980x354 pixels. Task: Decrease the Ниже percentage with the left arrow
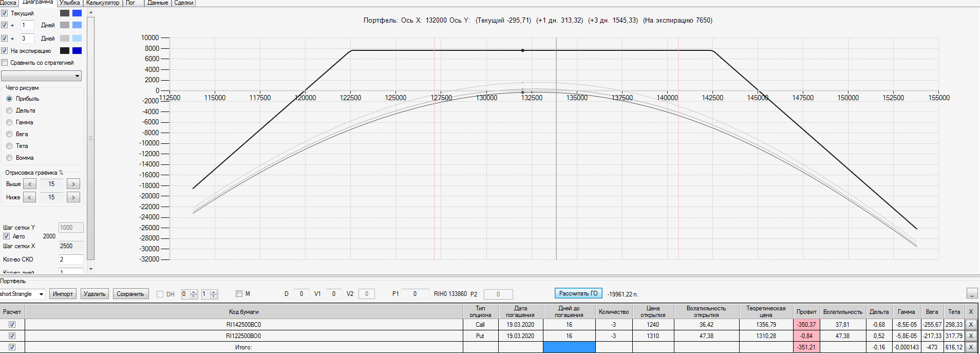[30, 197]
